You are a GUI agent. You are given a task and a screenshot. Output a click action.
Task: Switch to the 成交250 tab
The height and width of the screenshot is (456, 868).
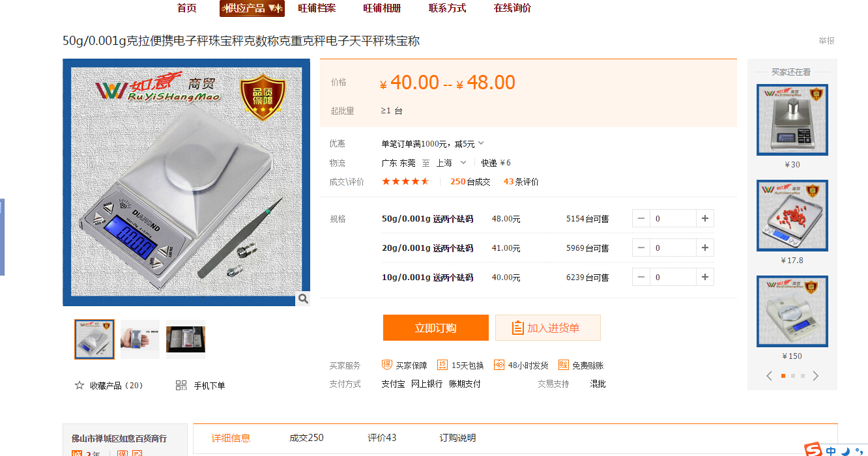click(x=306, y=438)
